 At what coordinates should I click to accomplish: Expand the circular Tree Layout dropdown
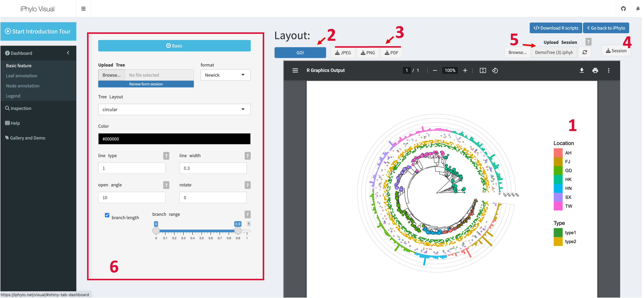coord(174,109)
